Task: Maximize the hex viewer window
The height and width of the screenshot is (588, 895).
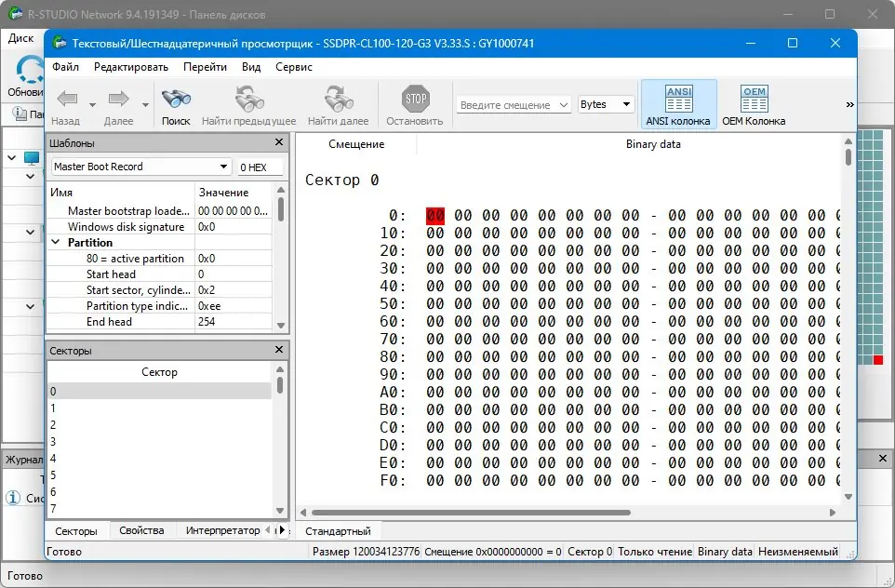Action: pyautogui.click(x=793, y=43)
